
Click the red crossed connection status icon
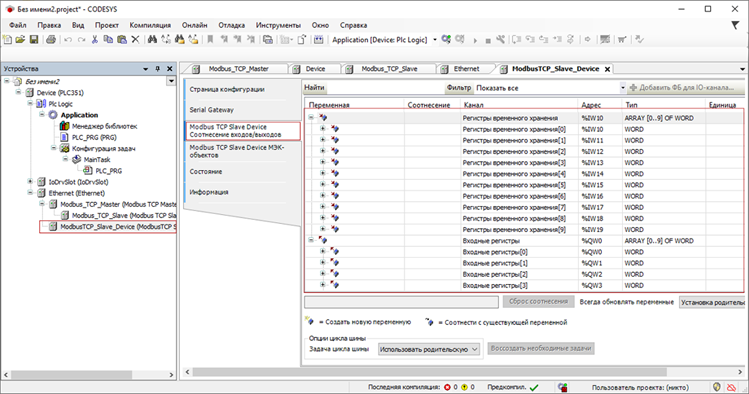pos(731,387)
